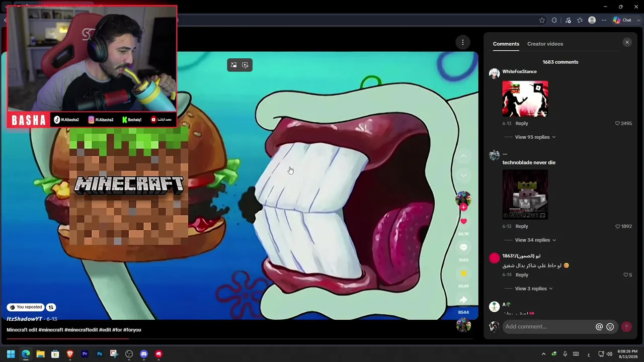Switch to the Comments tab
This screenshot has height=362, width=644.
click(x=506, y=44)
